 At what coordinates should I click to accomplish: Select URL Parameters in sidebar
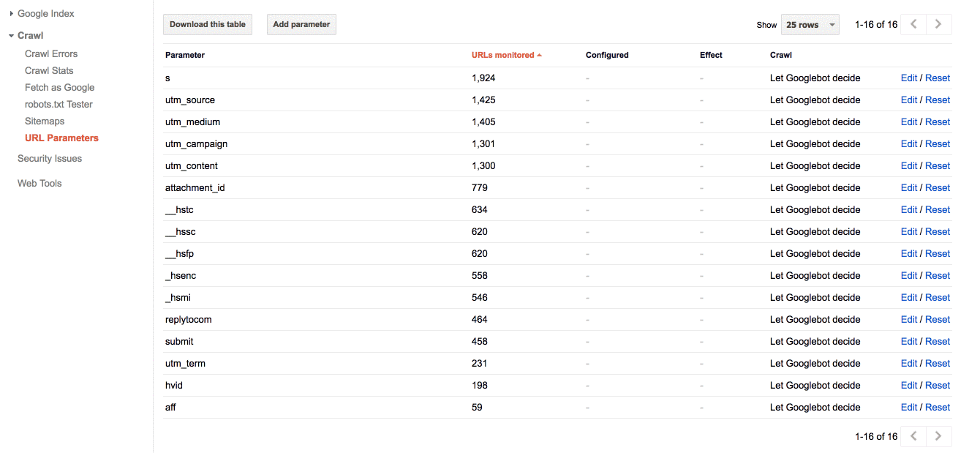(x=61, y=138)
